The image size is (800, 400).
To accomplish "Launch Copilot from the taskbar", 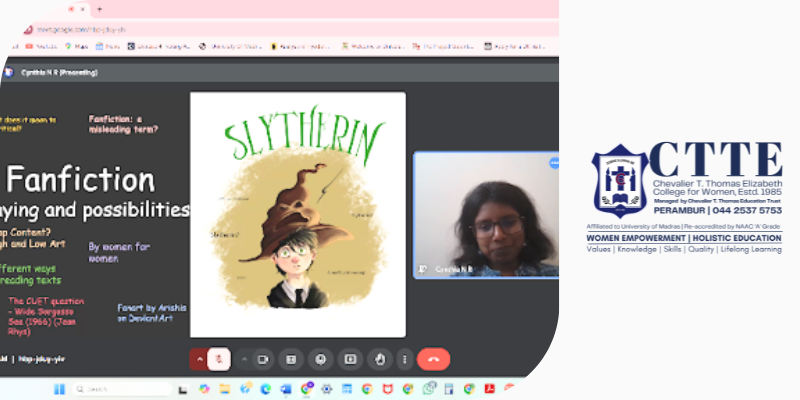I will point(205,389).
